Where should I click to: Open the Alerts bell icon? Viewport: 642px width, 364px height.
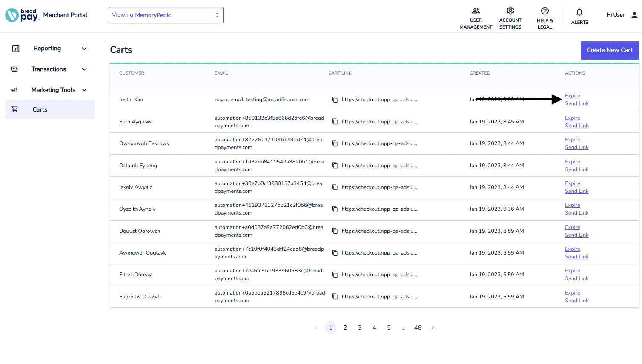pyautogui.click(x=579, y=12)
